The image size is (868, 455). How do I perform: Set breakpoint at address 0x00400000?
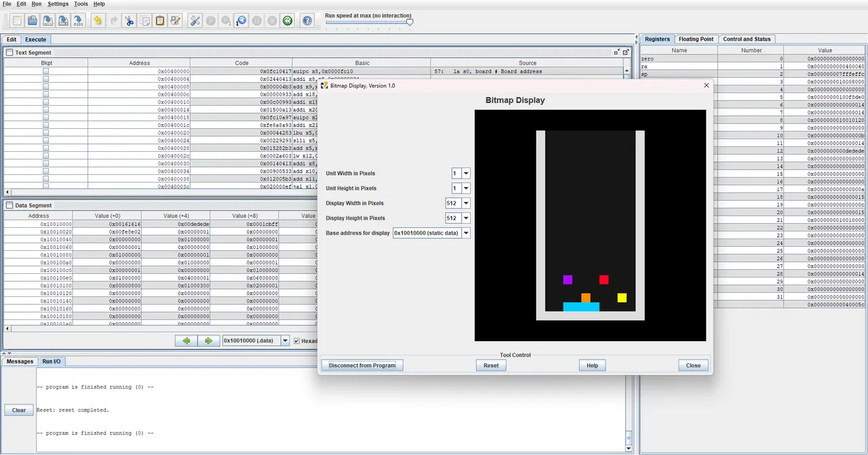coord(46,71)
